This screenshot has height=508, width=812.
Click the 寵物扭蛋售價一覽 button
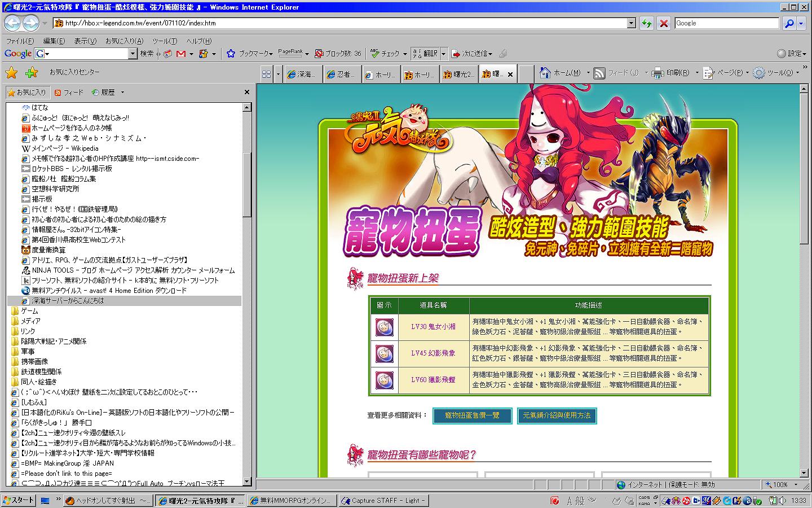[473, 415]
